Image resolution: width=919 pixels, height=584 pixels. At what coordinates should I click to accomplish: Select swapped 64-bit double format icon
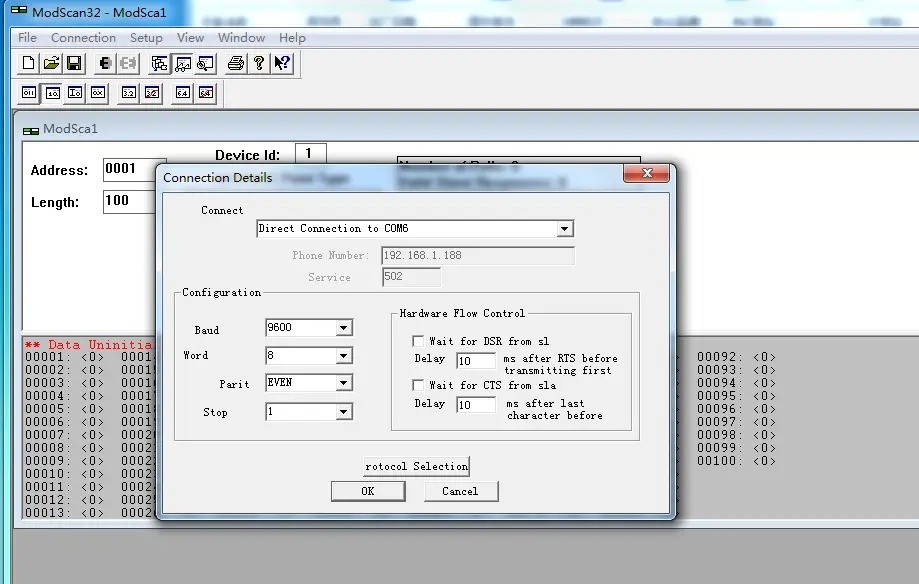(x=206, y=93)
